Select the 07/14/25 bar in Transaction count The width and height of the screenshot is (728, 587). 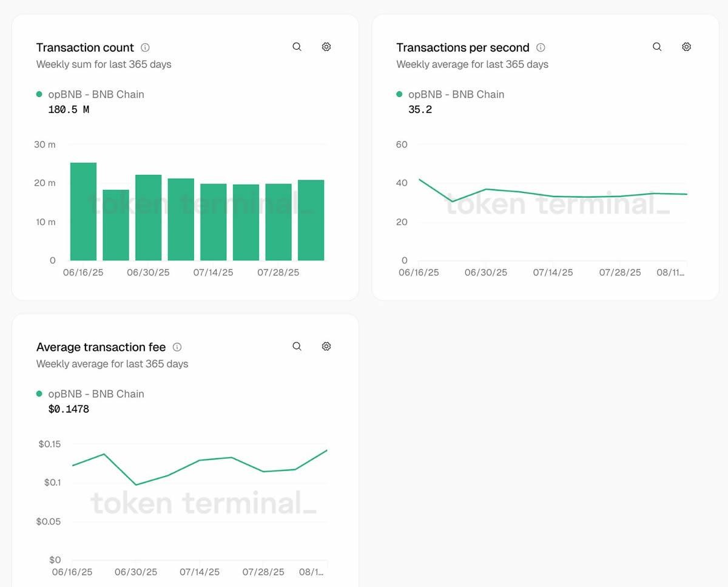tap(214, 222)
